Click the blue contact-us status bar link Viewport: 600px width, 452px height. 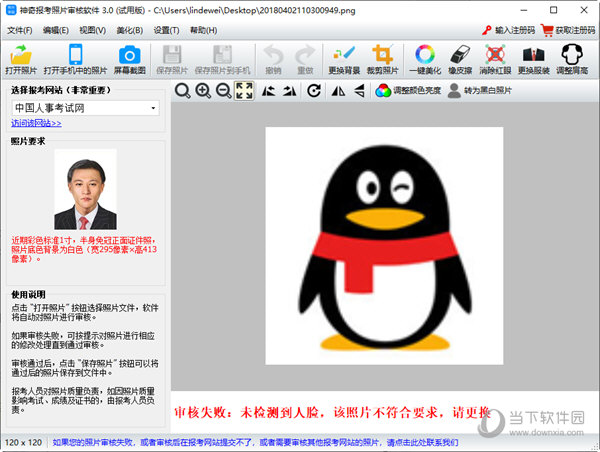pyautogui.click(x=255, y=442)
